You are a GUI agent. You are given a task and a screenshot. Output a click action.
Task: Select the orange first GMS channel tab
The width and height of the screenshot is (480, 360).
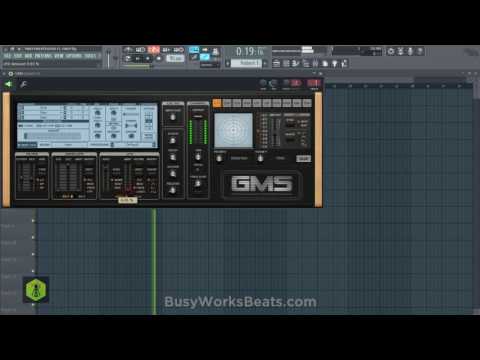pyautogui.click(x=217, y=103)
